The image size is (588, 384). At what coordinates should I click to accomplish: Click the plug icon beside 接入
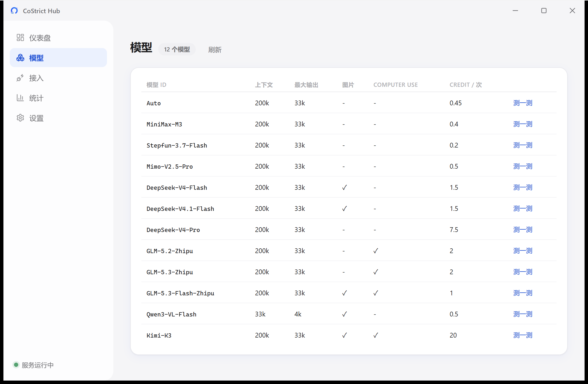[20, 78]
